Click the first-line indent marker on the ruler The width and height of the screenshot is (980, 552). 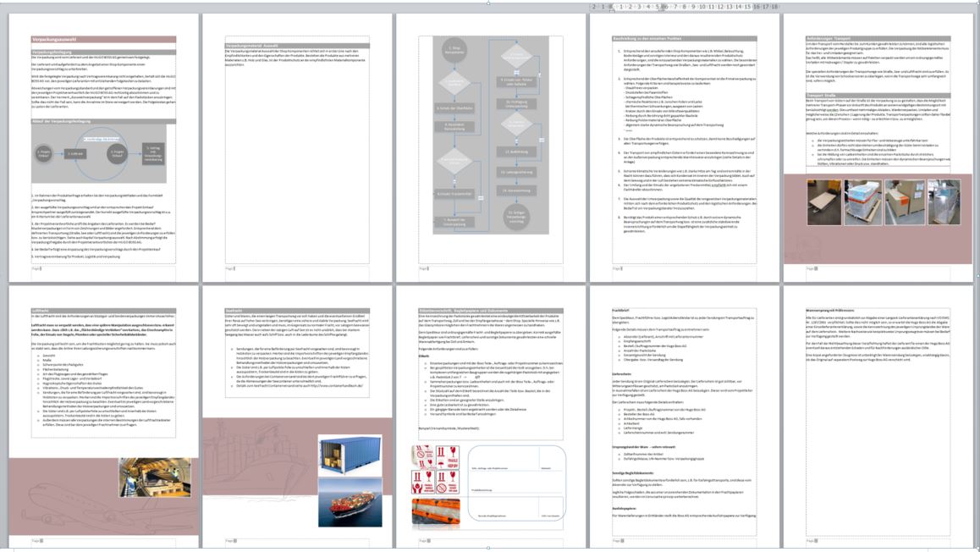(610, 3)
